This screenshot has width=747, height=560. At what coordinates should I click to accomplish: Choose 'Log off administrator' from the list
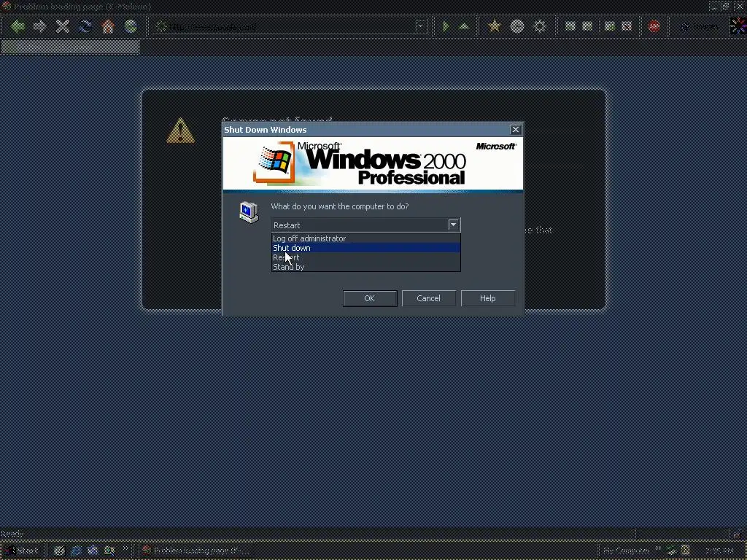366,238
